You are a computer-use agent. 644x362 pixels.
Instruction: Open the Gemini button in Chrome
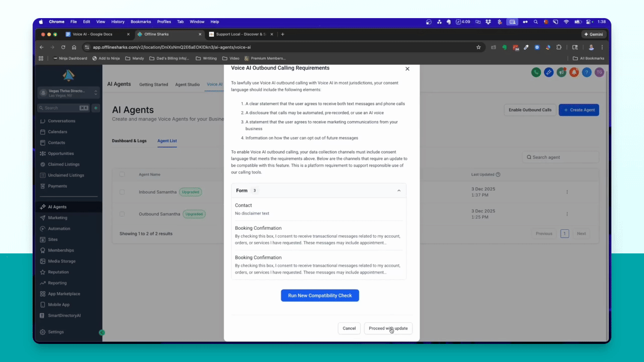(x=594, y=34)
